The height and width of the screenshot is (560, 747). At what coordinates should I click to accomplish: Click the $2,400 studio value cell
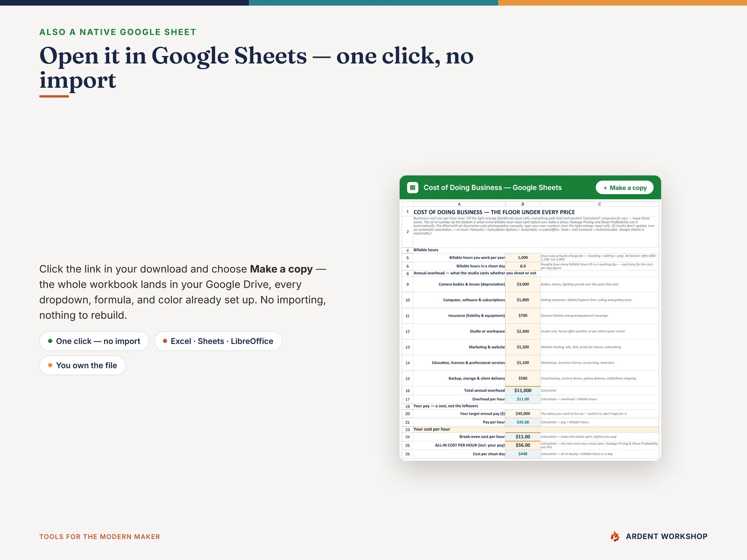(523, 331)
